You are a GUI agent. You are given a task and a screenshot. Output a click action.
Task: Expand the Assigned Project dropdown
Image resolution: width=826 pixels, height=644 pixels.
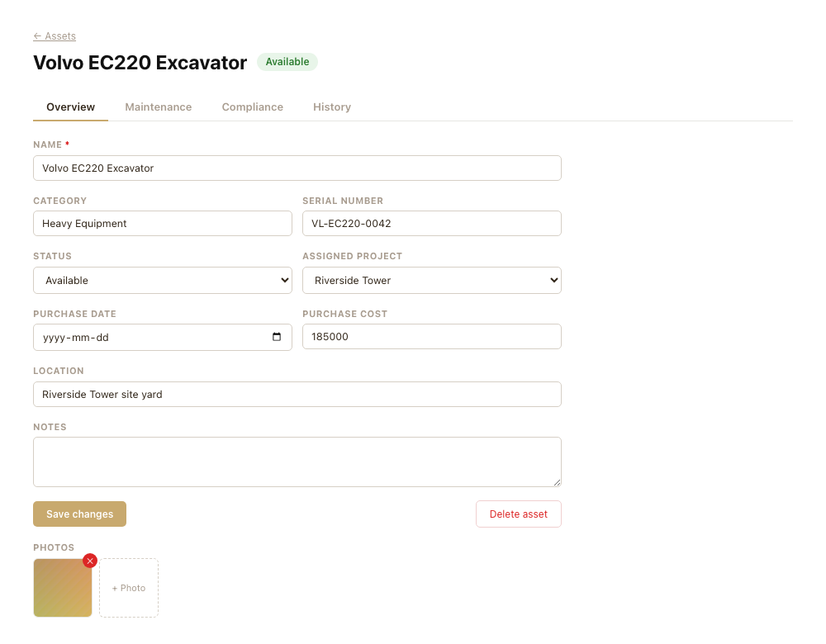click(x=432, y=280)
